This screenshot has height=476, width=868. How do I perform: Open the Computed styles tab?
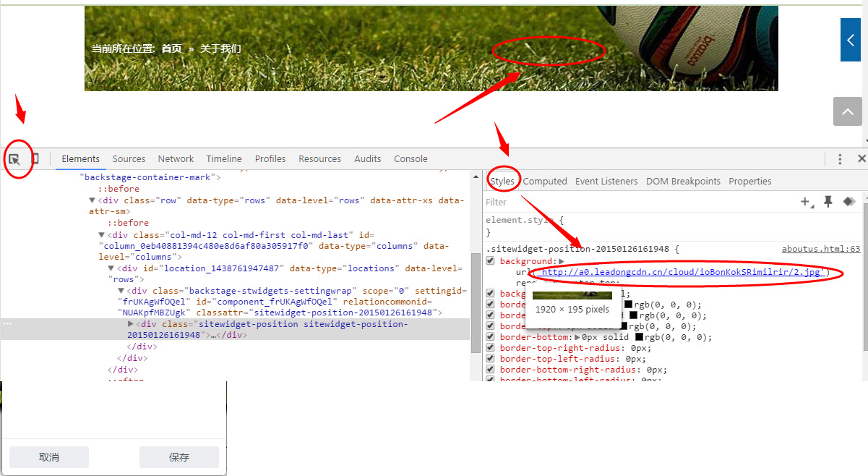point(545,182)
